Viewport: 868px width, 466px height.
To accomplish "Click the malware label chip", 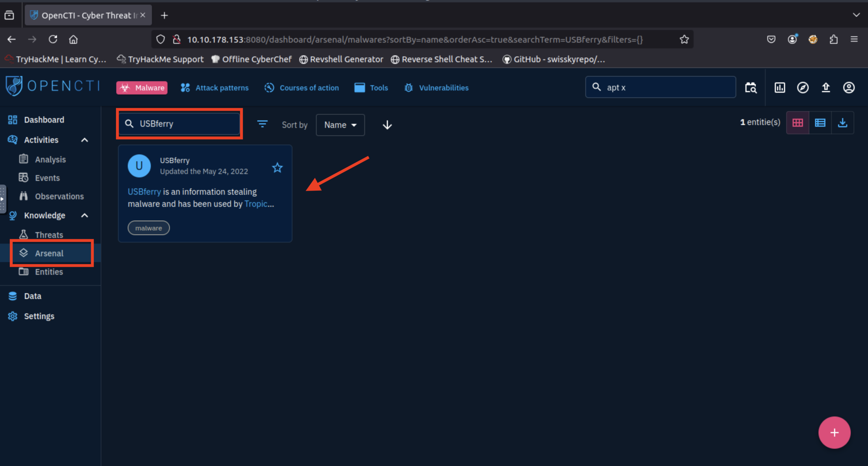I will pos(149,228).
